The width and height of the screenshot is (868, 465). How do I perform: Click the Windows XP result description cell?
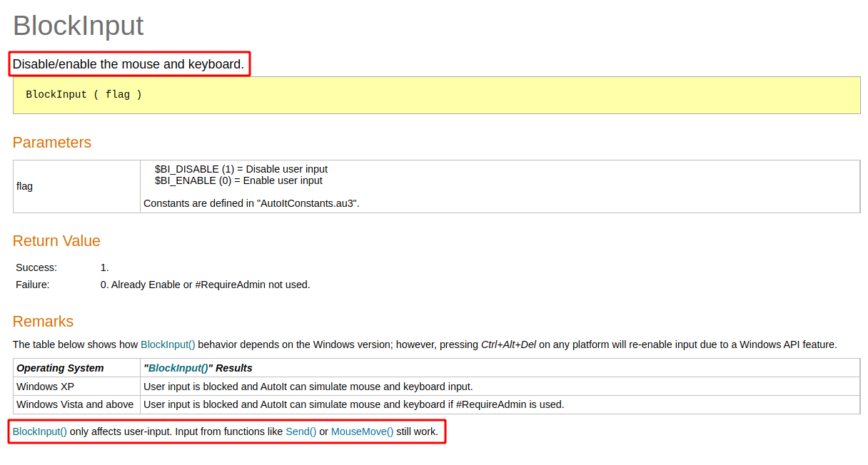coord(500,387)
